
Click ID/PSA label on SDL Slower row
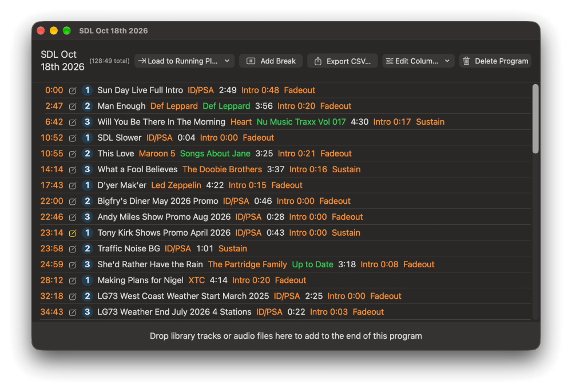click(x=160, y=137)
